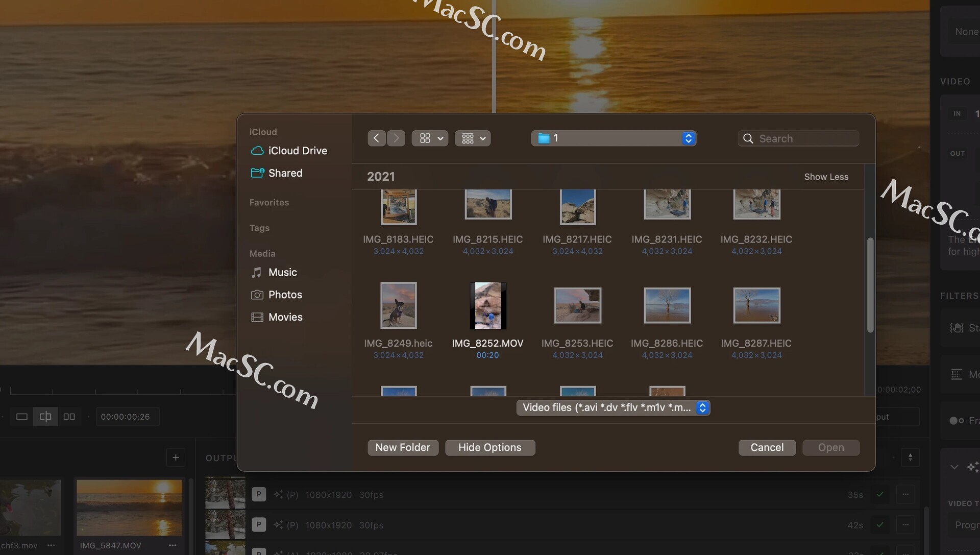Screen dimensions: 980x555
Task: Change the Video files type filter
Action: [613, 407]
